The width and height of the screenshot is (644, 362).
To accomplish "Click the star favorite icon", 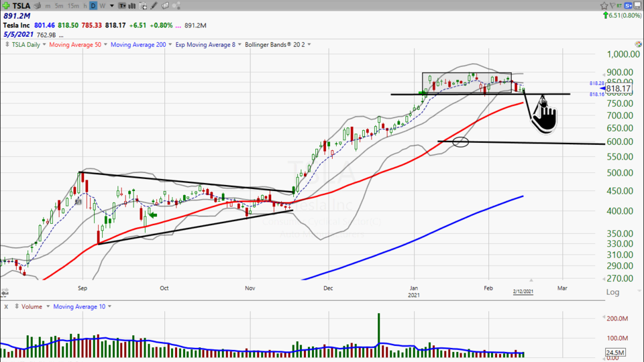I will click(604, 5).
